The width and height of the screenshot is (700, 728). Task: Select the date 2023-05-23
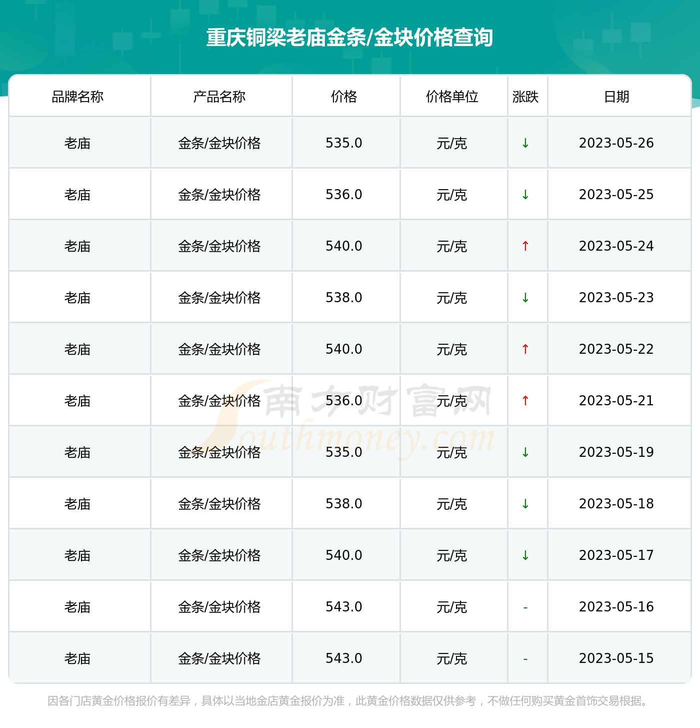616,298
